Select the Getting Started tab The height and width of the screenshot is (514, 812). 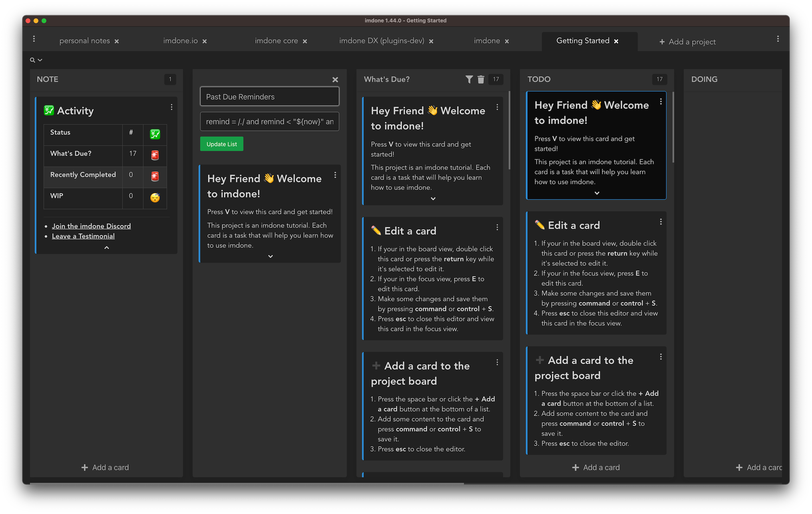point(583,41)
